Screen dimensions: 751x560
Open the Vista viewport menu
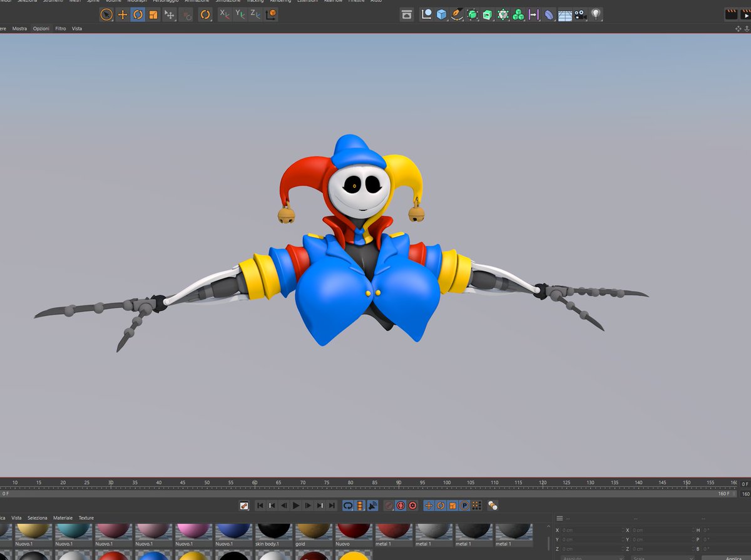(77, 29)
